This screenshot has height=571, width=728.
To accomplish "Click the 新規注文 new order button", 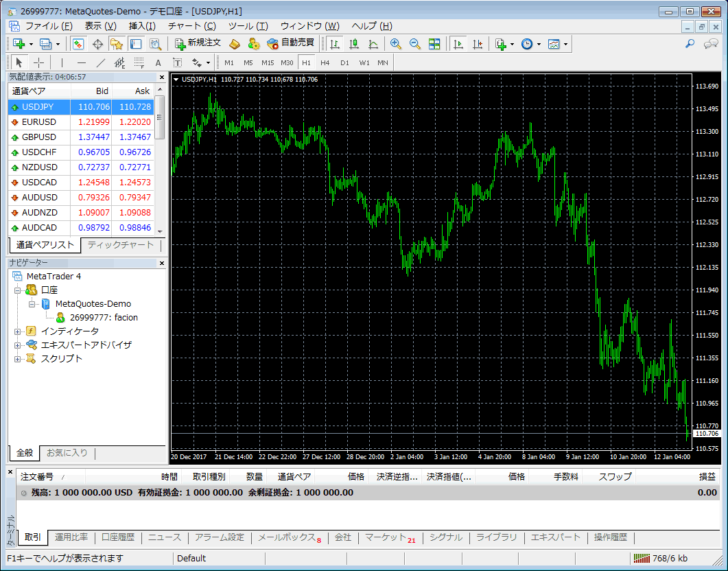I will tap(198, 44).
